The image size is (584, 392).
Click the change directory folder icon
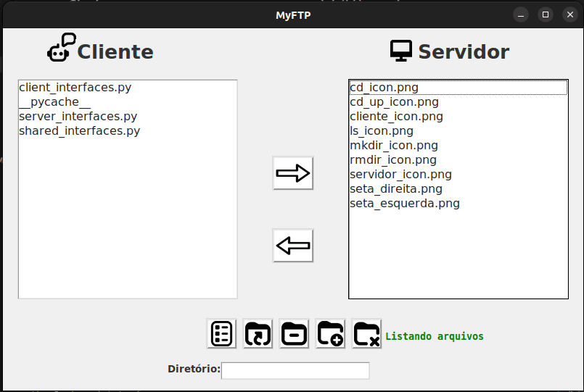coord(258,333)
